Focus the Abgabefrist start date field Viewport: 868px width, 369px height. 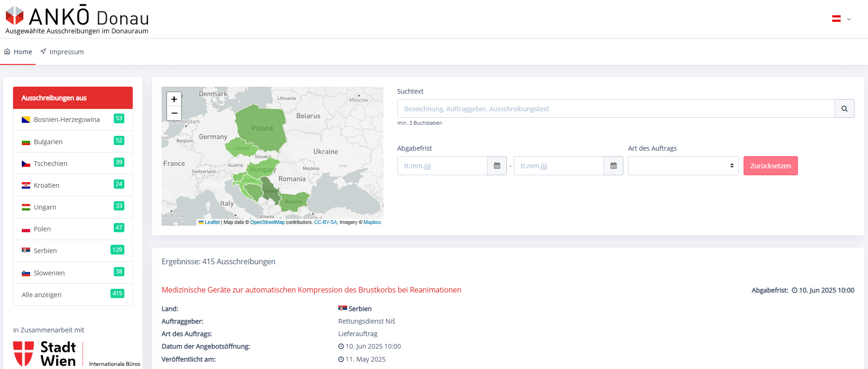pyautogui.click(x=442, y=165)
